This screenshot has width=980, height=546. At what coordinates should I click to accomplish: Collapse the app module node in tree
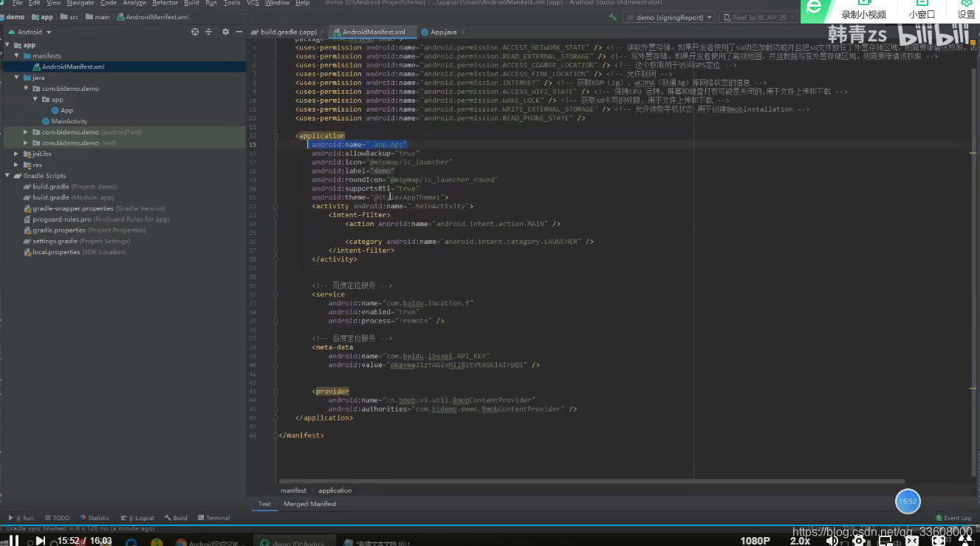coord(7,45)
